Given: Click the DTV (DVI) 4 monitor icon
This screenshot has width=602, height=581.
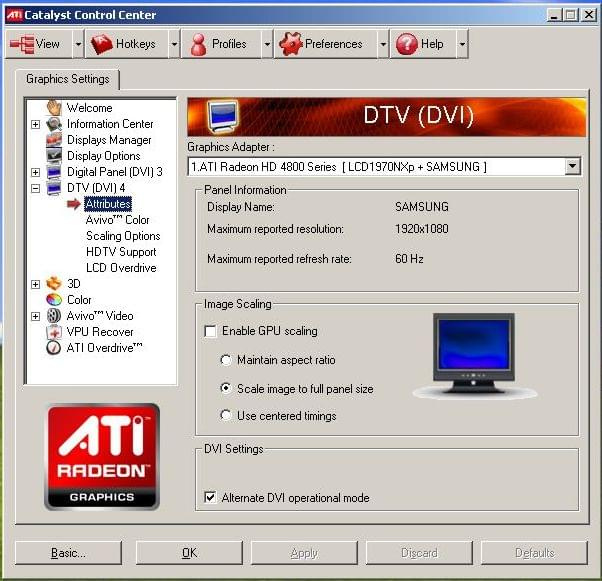Looking at the screenshot, I should (x=54, y=188).
